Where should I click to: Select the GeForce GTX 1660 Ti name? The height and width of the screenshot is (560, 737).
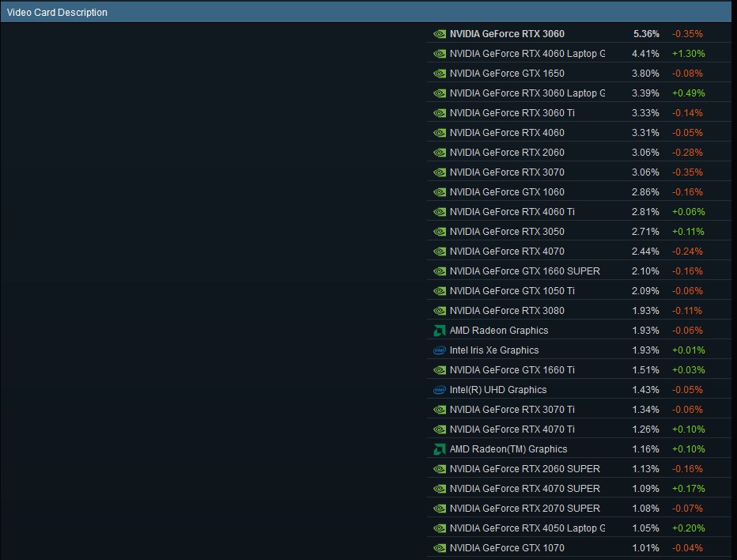[512, 370]
